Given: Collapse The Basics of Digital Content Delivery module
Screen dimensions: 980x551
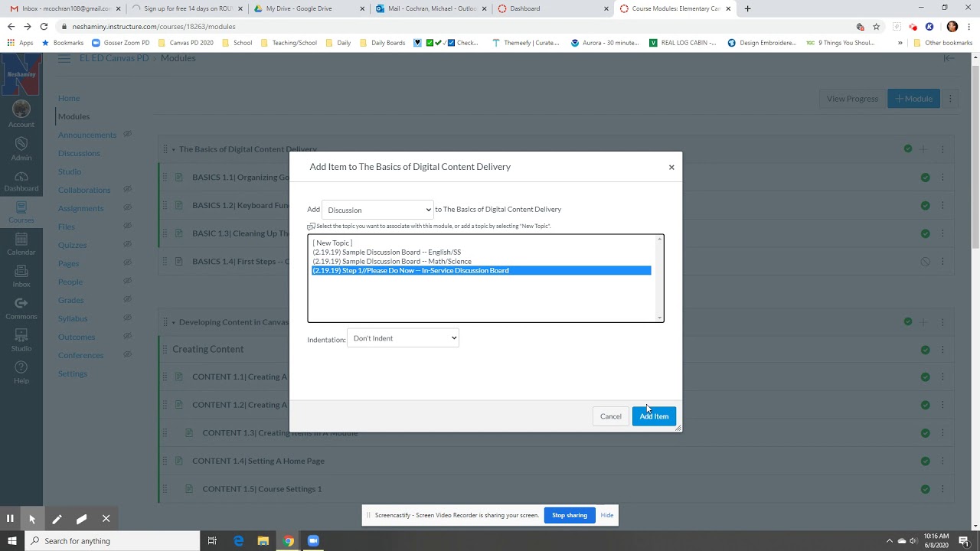Looking at the screenshot, I should tap(174, 149).
